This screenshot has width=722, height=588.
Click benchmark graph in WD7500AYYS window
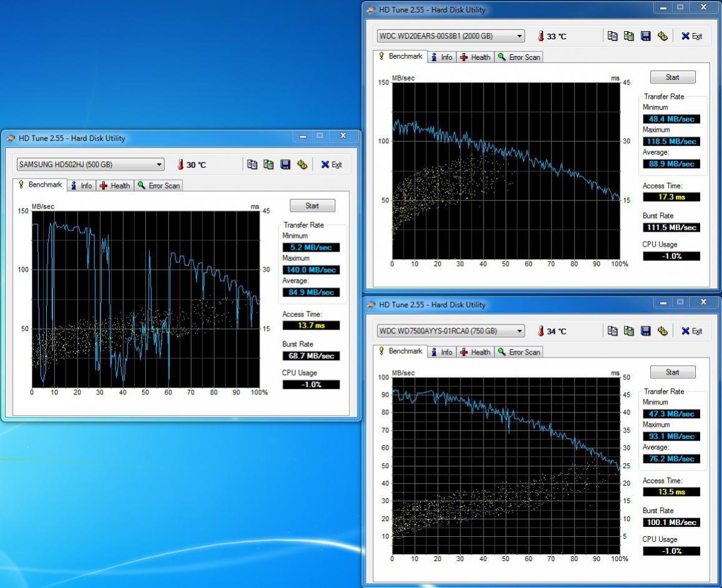click(506, 466)
